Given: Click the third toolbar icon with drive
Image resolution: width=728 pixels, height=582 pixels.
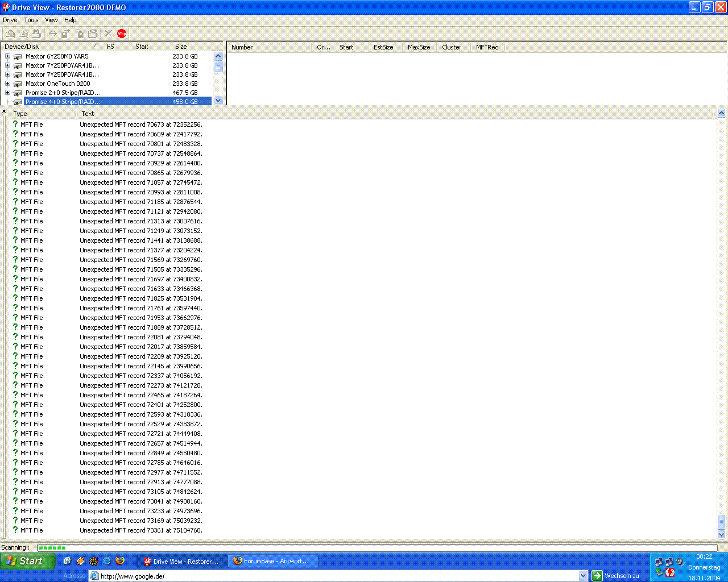Looking at the screenshot, I should point(36,34).
